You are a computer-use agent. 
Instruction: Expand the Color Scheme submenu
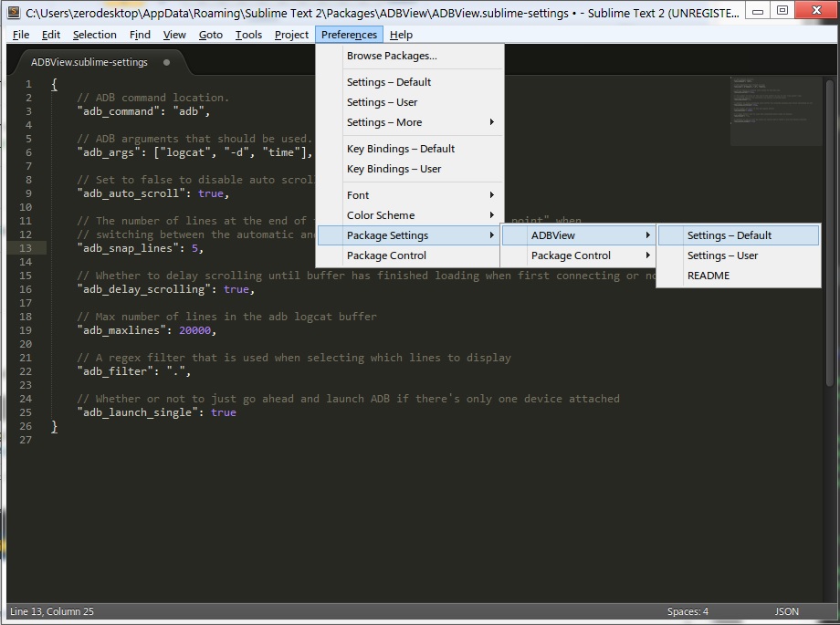pyautogui.click(x=410, y=215)
